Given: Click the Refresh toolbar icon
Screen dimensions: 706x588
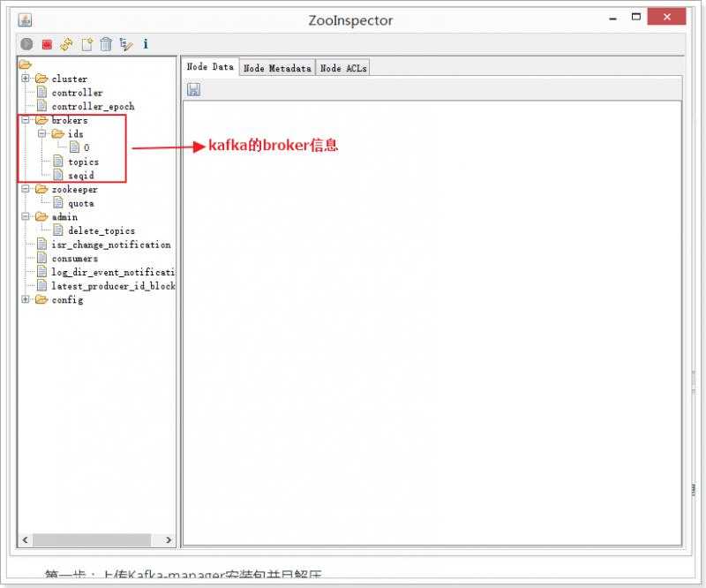Looking at the screenshot, I should [x=67, y=44].
